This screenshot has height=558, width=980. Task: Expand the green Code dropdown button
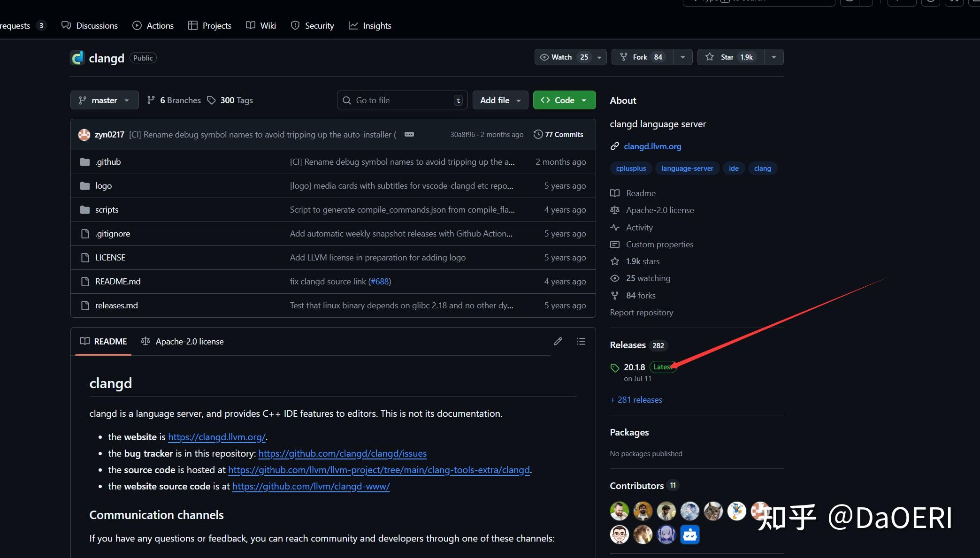564,100
